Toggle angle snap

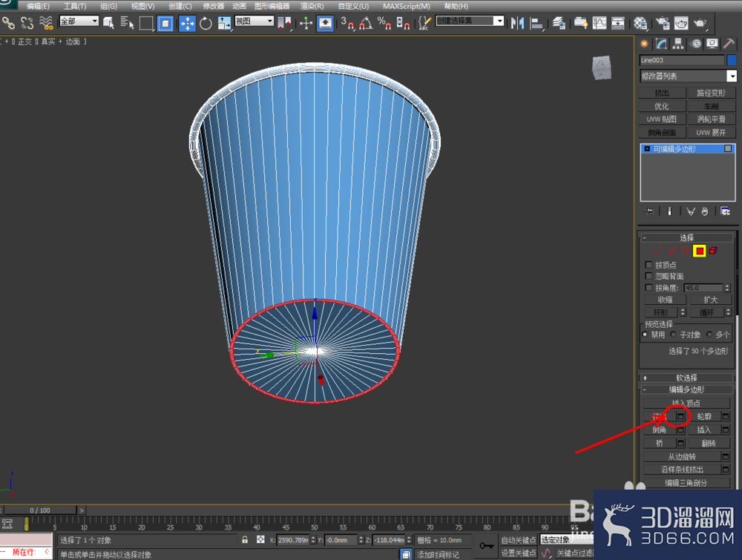point(365,23)
